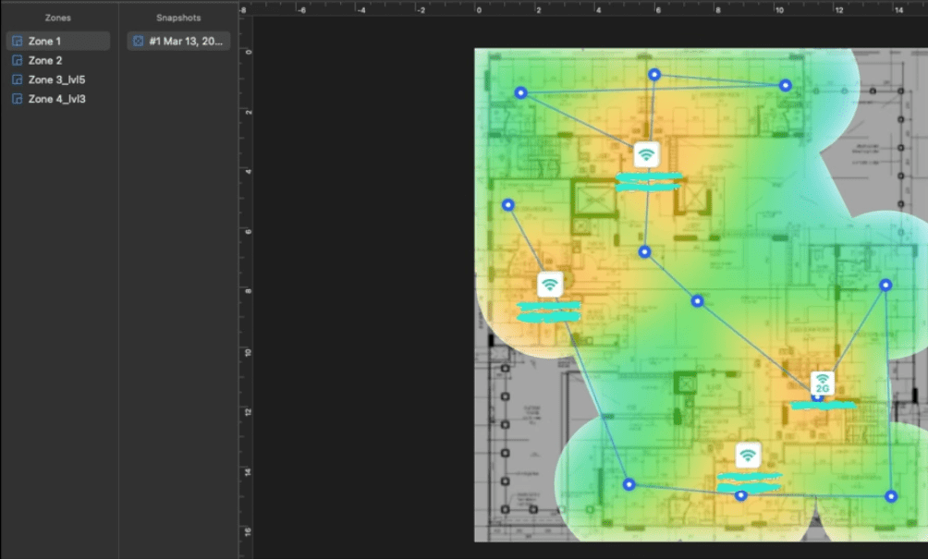
Task: Click the 2G access point icon
Action: [x=822, y=383]
